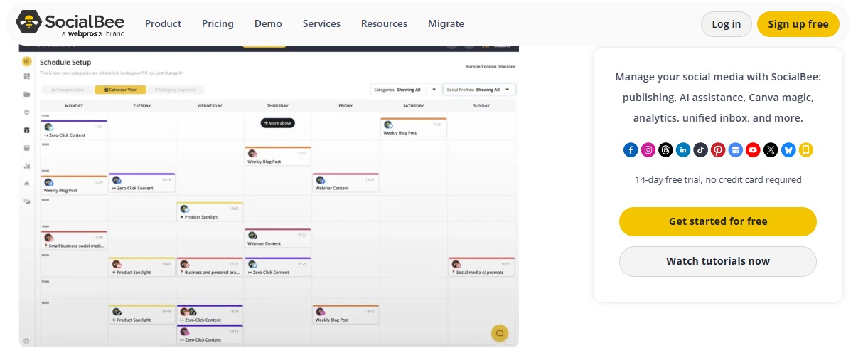
Task: Click the More above button on Thursday
Action: tap(277, 123)
